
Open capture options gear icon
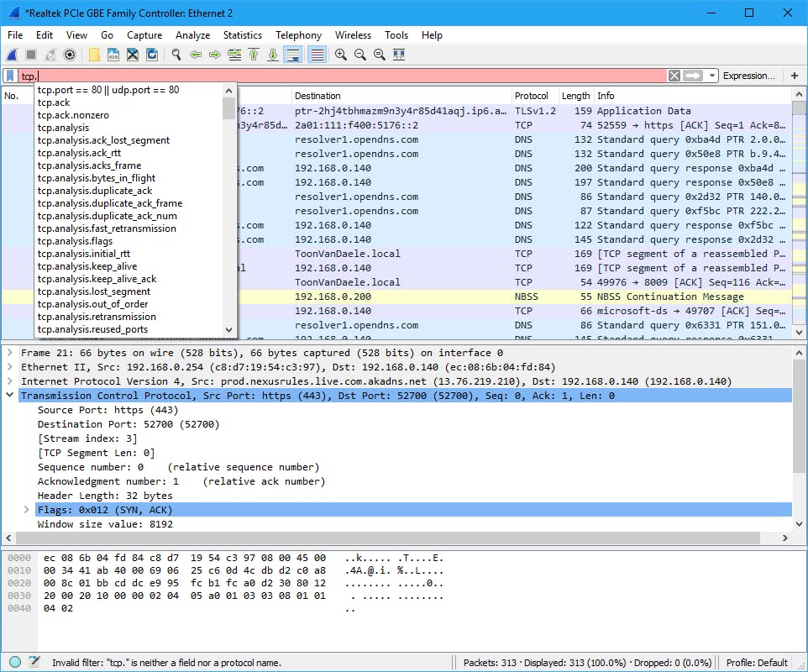(70, 55)
